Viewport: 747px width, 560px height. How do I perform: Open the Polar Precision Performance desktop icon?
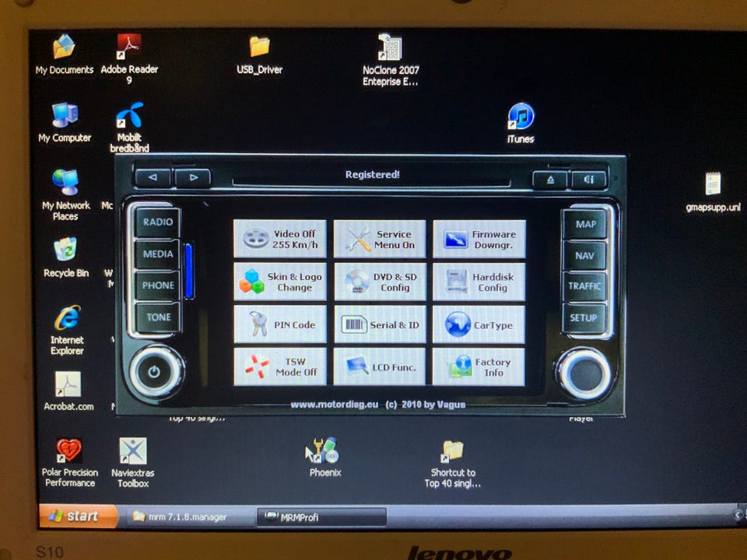[69, 462]
